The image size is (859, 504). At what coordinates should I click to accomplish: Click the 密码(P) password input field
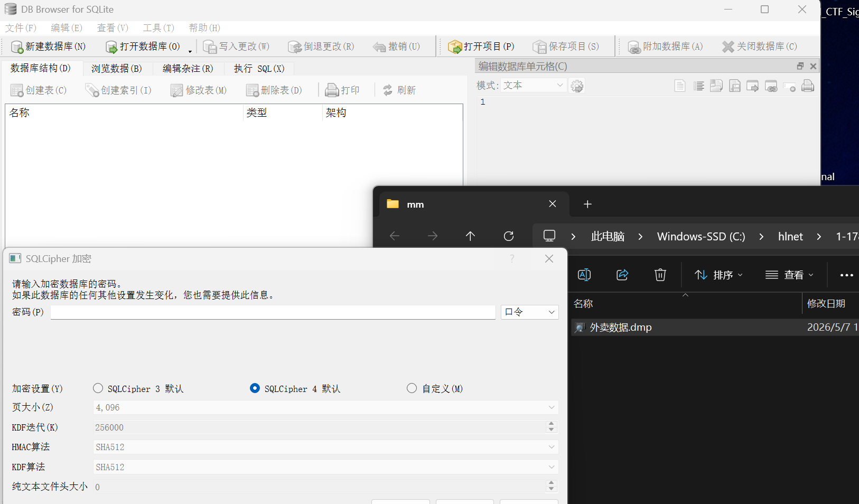(x=273, y=312)
